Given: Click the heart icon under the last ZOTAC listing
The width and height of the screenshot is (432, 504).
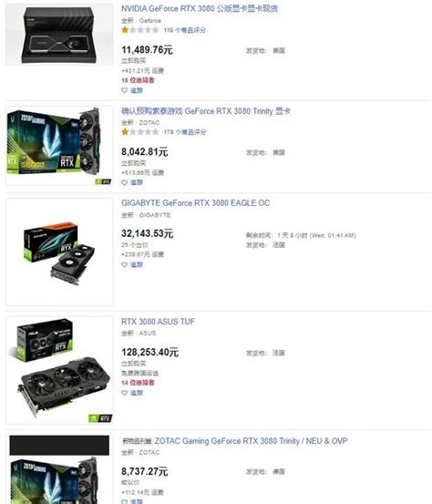Looking at the screenshot, I should click(x=124, y=501).
